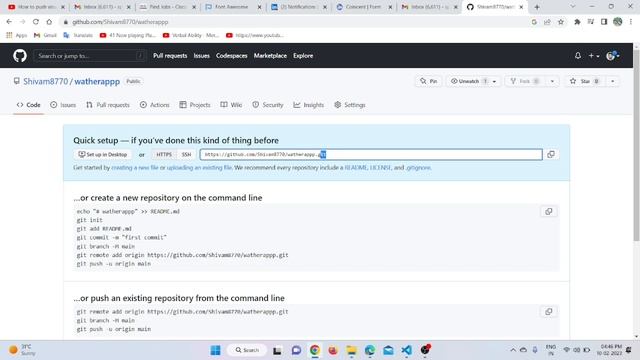Open the browser extensions puzzle icon
The width and height of the screenshot is (640, 360).
click(x=577, y=22)
